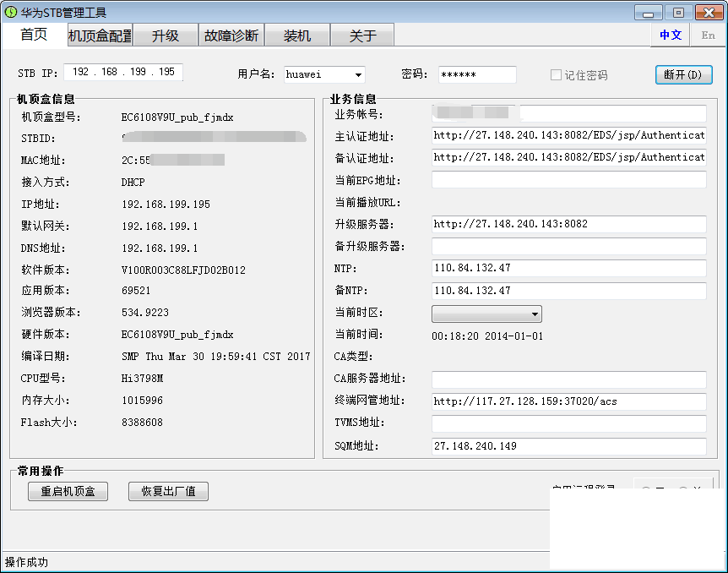Click the 机顶盒型号 value EC6108V9U_pub_fjmdx
The image size is (728, 573).
(x=177, y=117)
